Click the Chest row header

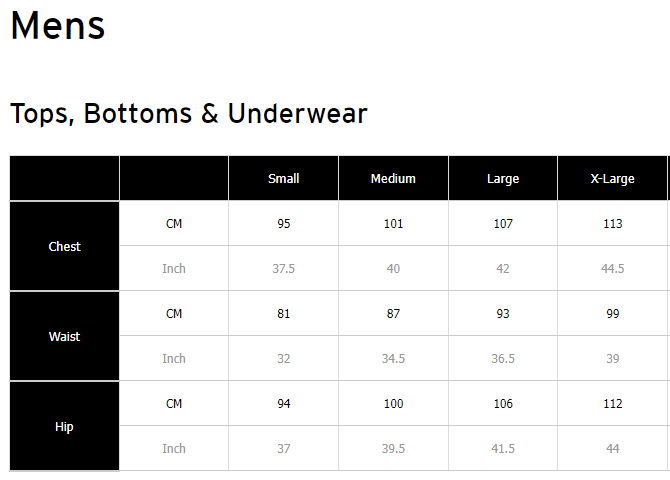point(65,246)
